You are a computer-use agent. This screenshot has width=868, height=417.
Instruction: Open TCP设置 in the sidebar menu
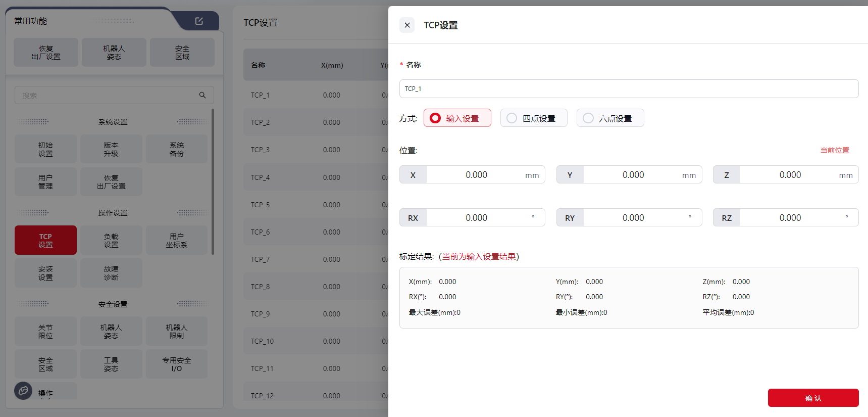pos(45,240)
